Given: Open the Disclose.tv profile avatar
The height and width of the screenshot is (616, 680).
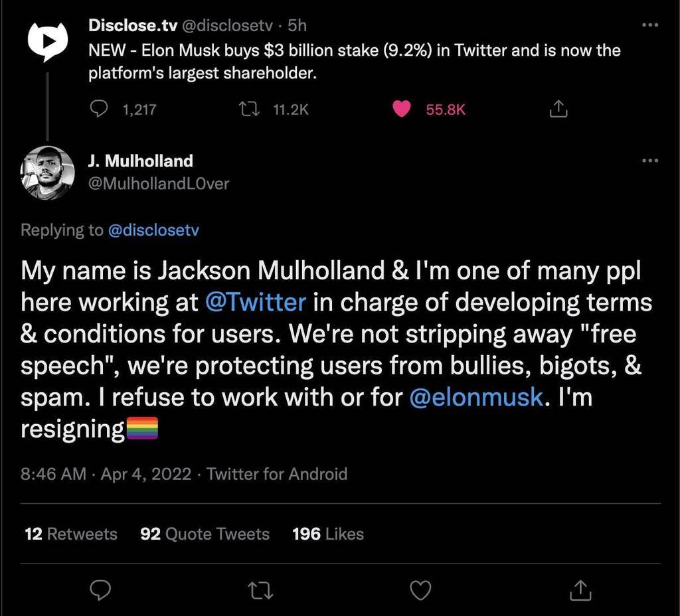Looking at the screenshot, I should point(48,42).
